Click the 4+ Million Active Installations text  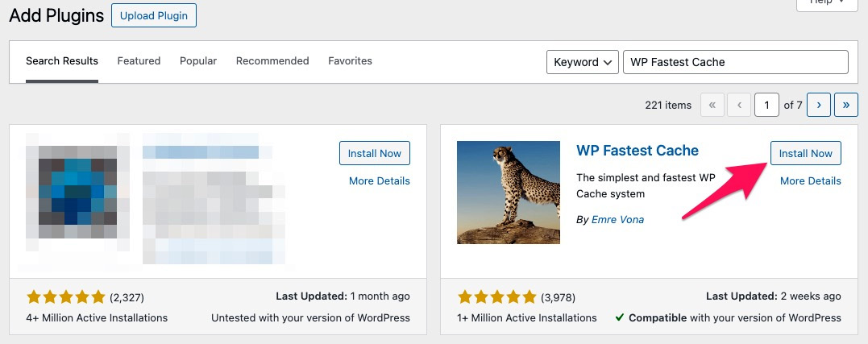pyautogui.click(x=97, y=318)
